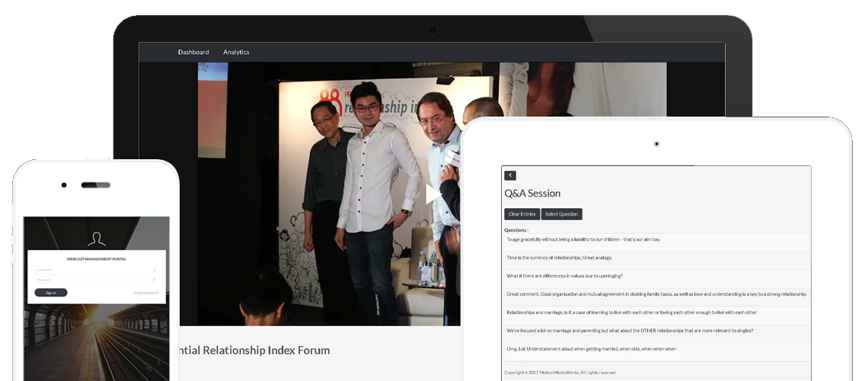Click the Sign in button on phone

(x=51, y=293)
